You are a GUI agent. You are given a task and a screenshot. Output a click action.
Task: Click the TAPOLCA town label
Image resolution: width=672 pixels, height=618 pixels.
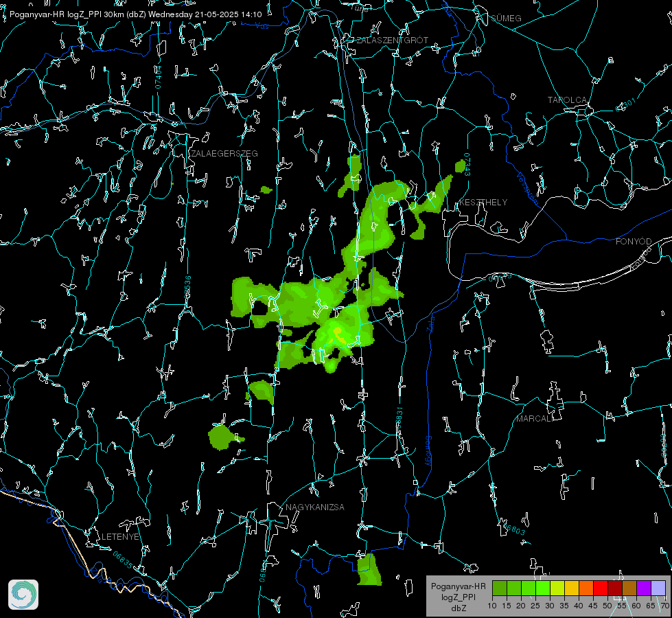(567, 100)
